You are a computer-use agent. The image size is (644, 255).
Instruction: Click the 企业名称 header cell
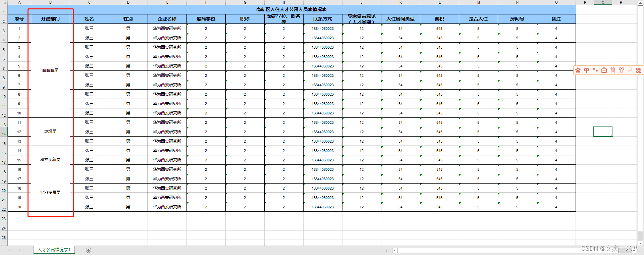[x=167, y=19]
